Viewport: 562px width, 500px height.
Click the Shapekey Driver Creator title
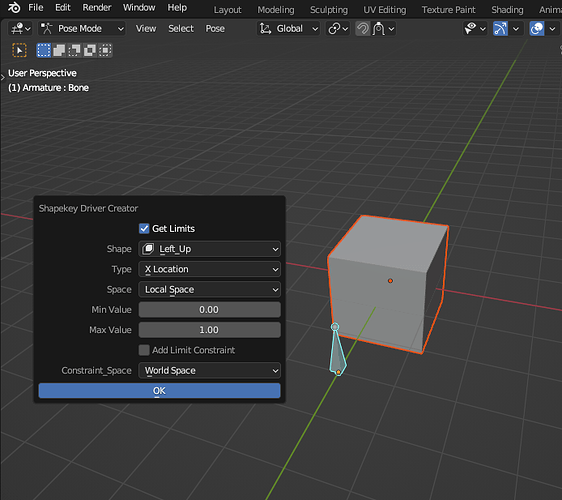[88, 208]
